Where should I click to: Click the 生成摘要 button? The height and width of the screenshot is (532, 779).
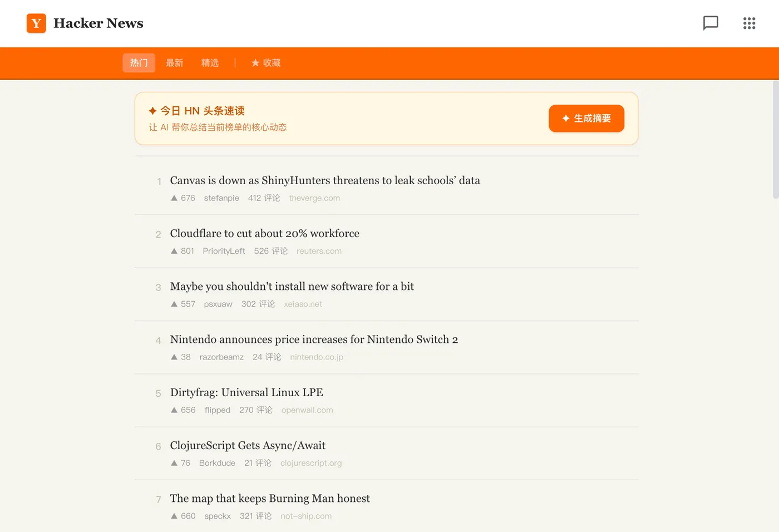586,119
